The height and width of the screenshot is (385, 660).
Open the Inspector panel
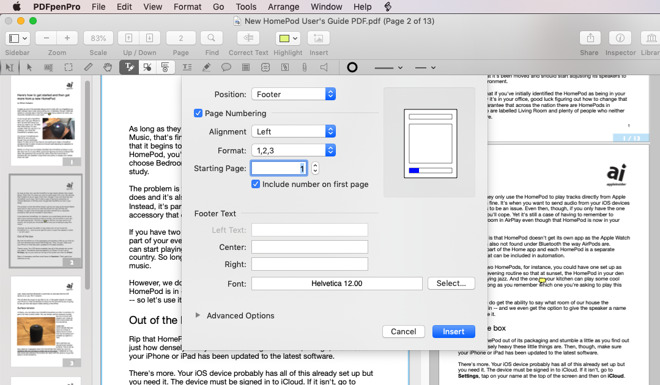(620, 38)
